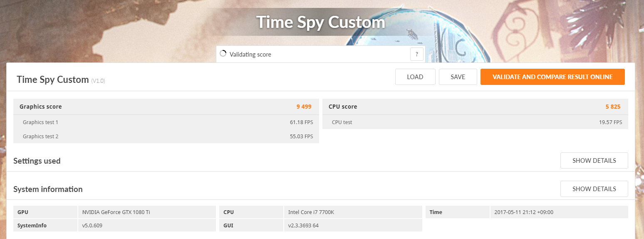This screenshot has height=239, width=644.
Task: Select the Graphics test 1 row
Action: [166, 122]
